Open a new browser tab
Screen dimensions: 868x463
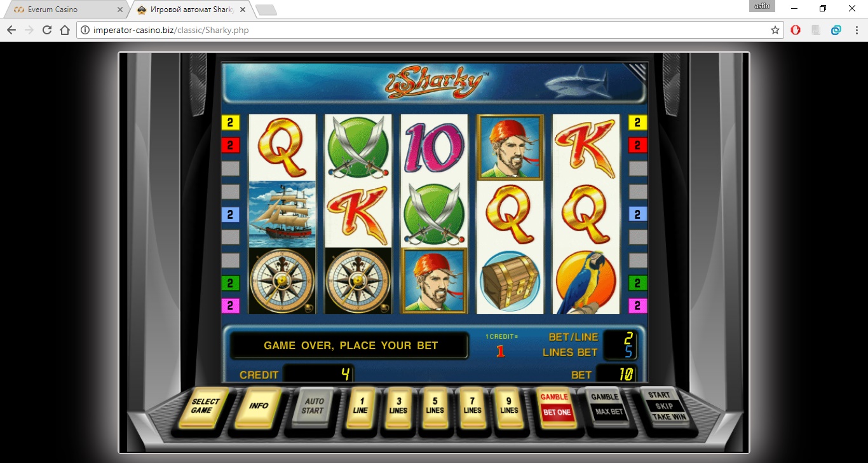[x=266, y=10]
